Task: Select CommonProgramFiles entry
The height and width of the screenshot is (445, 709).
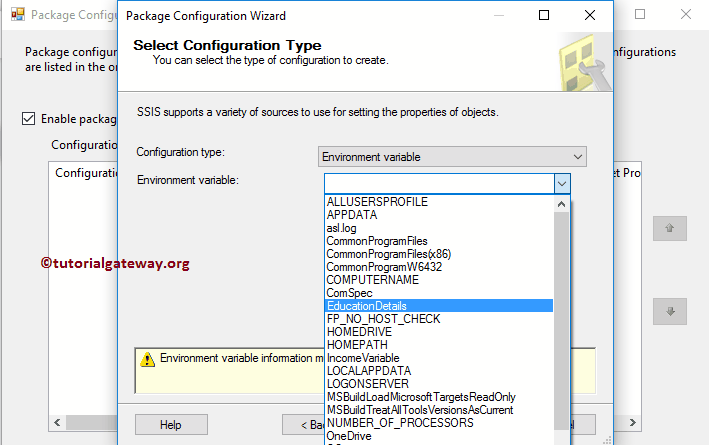Action: tap(439, 241)
